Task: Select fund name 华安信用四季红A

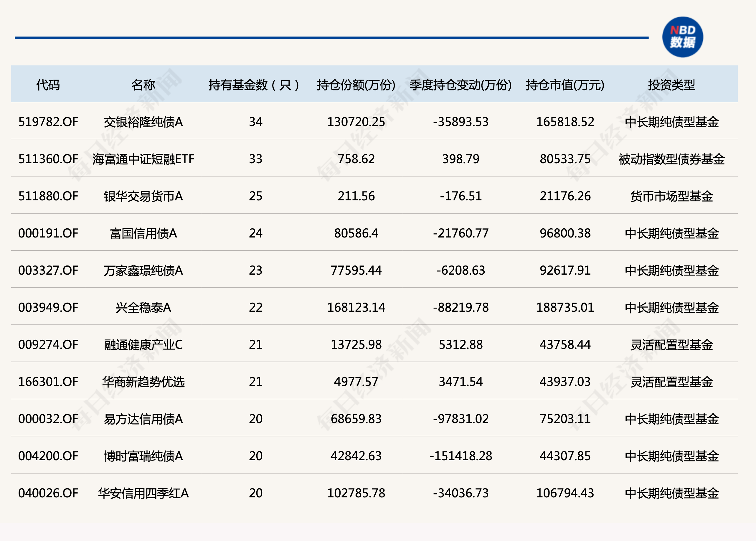Action: point(143,493)
